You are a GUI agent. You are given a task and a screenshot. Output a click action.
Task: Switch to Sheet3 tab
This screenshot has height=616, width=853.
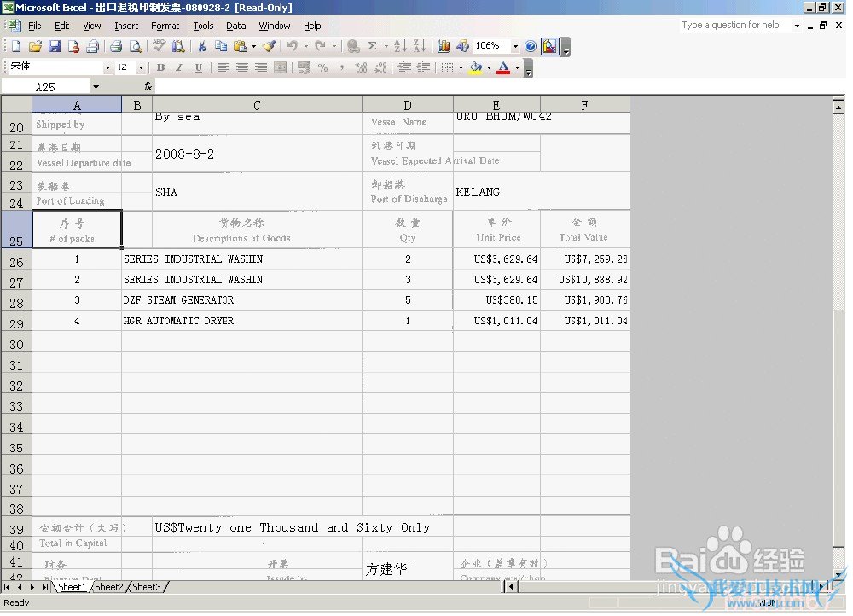pyautogui.click(x=147, y=587)
